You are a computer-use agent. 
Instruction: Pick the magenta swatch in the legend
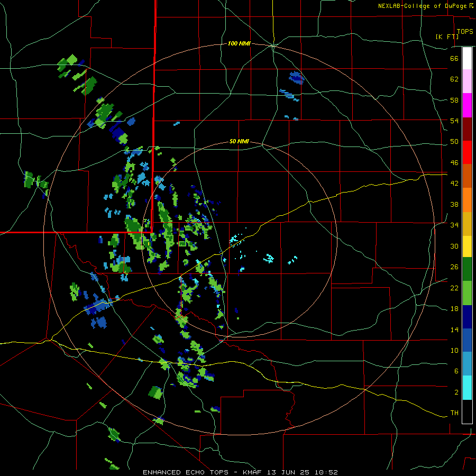pyautogui.click(x=467, y=105)
